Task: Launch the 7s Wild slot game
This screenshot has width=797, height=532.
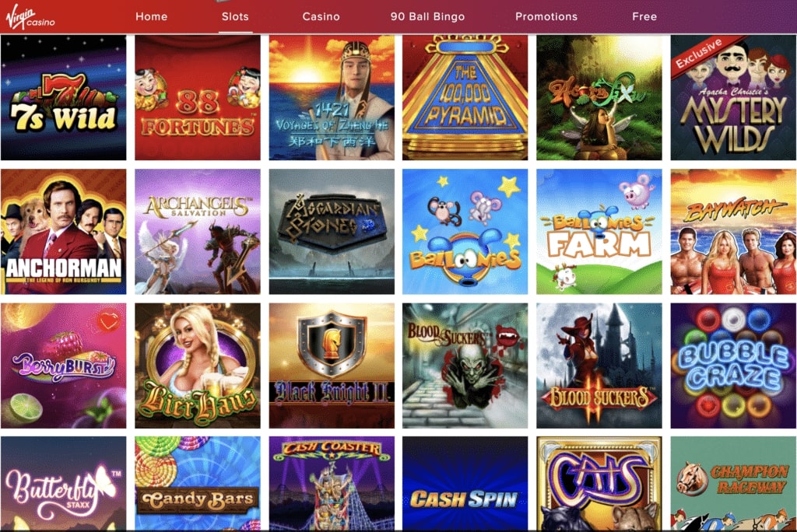Action: click(64, 97)
